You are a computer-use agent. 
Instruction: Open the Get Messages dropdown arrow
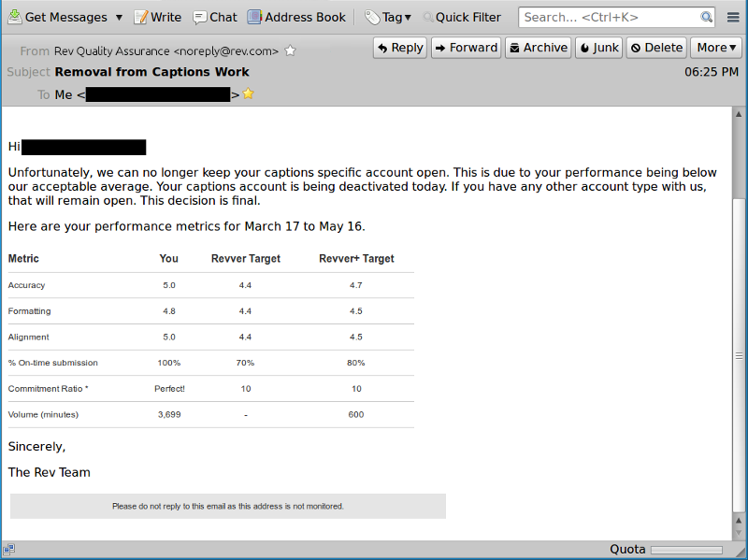click(119, 18)
